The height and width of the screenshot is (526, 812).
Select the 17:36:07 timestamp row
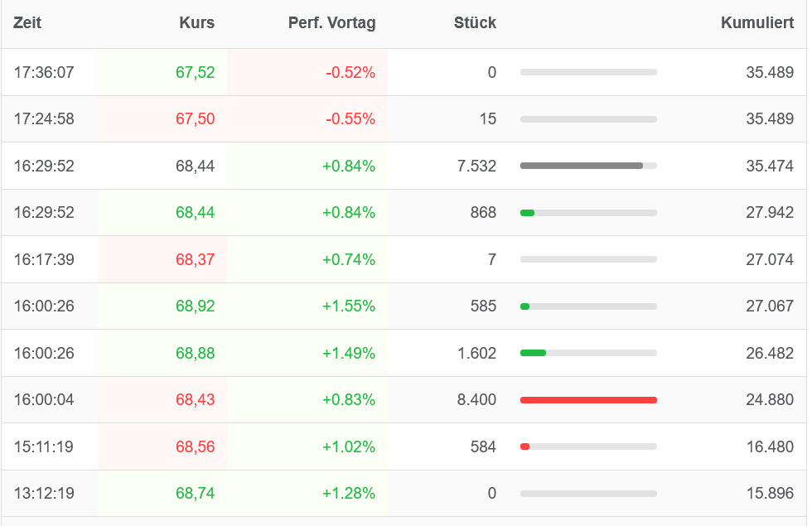[44, 73]
